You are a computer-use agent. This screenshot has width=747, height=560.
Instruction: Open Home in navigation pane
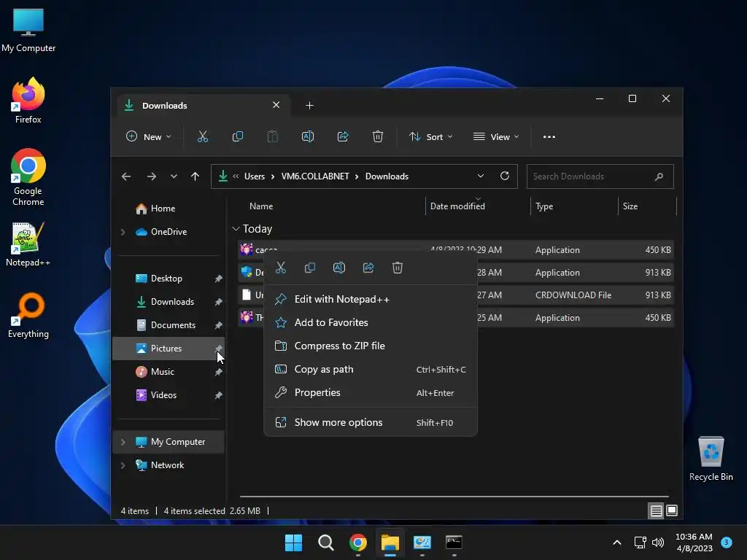pyautogui.click(x=169, y=209)
